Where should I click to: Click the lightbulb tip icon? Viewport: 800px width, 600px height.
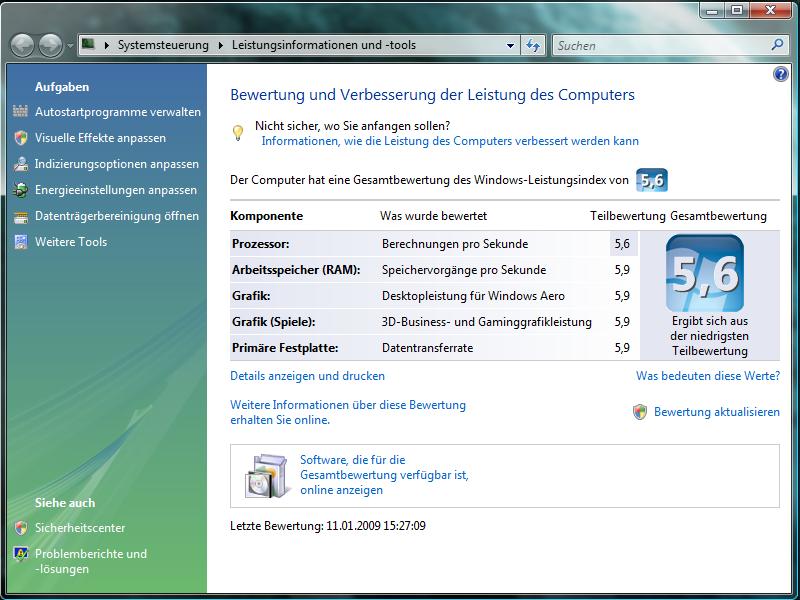[238, 133]
